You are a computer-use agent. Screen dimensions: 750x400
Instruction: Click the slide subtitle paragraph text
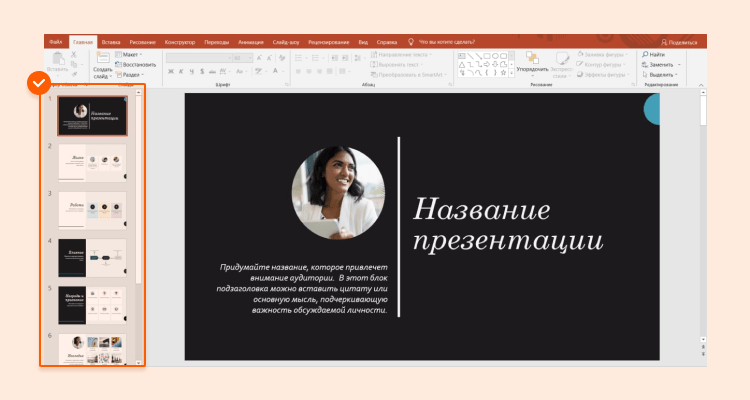302,289
